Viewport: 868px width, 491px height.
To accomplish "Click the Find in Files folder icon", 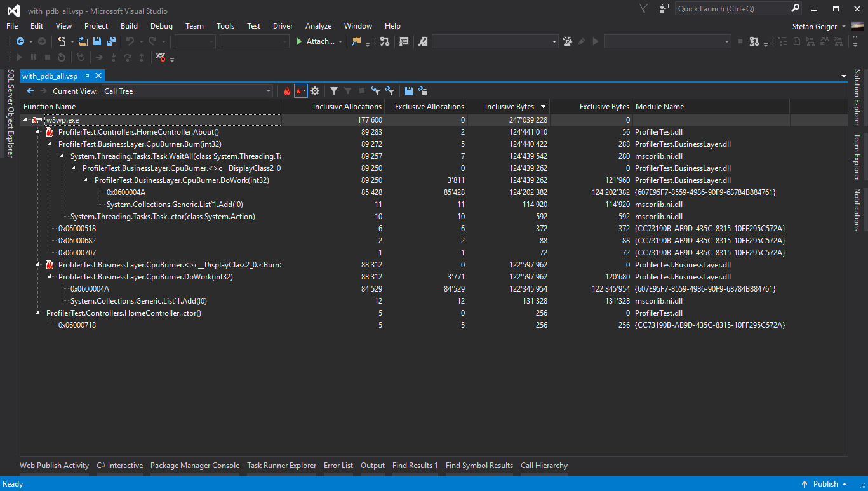I will (x=356, y=41).
